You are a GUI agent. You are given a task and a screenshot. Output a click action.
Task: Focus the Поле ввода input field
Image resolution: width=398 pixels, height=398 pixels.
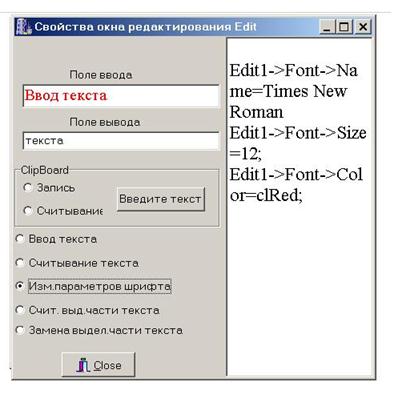click(x=121, y=96)
